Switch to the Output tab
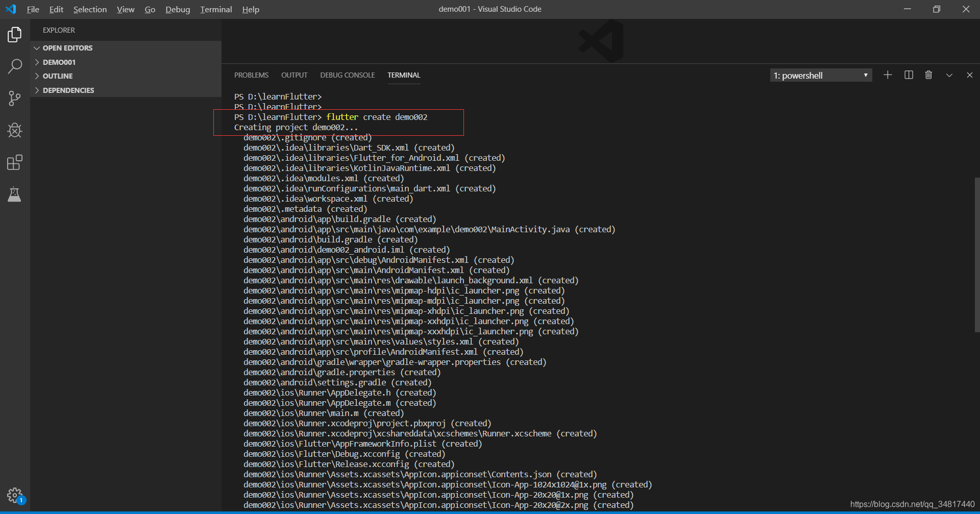Image resolution: width=980 pixels, height=514 pixels. (295, 75)
